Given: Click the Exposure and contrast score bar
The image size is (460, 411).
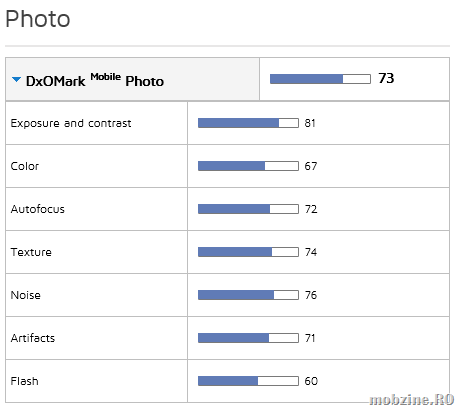Looking at the screenshot, I should coord(248,123).
